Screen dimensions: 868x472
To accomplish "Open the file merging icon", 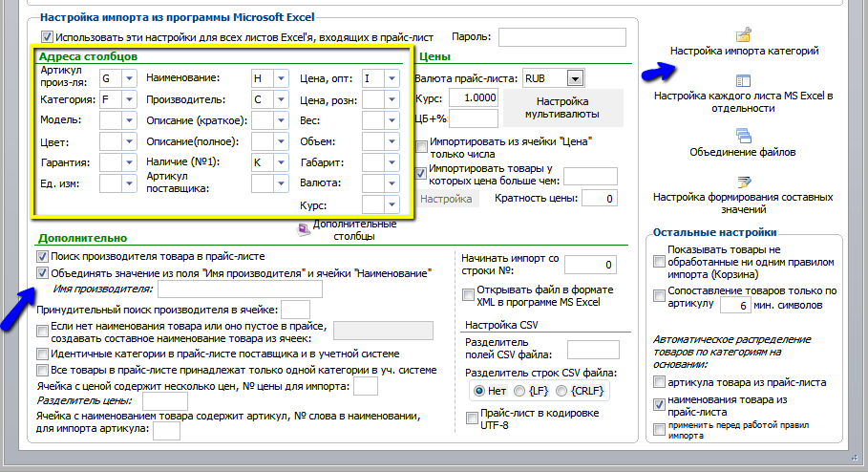I will 744,136.
